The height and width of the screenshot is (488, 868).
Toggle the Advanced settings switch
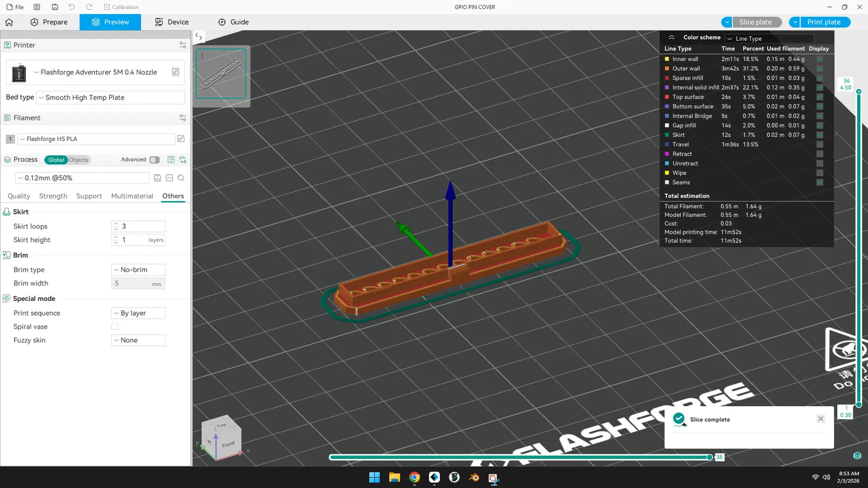click(x=155, y=160)
